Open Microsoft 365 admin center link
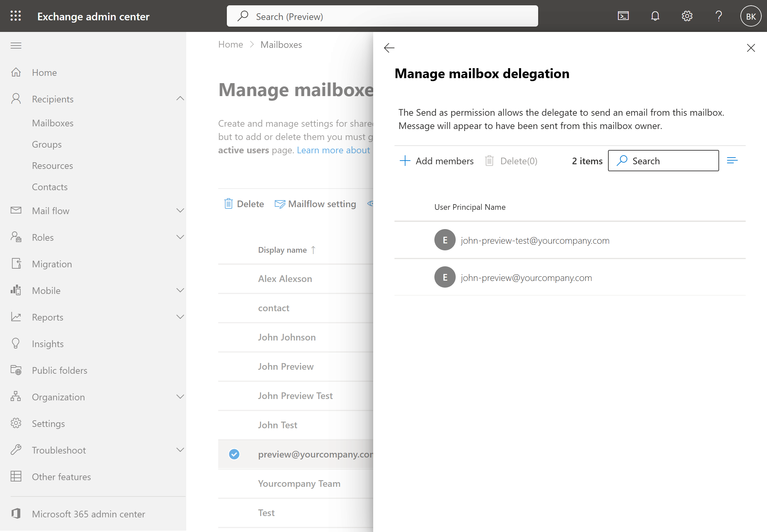Image resolution: width=767 pixels, height=532 pixels. [89, 514]
